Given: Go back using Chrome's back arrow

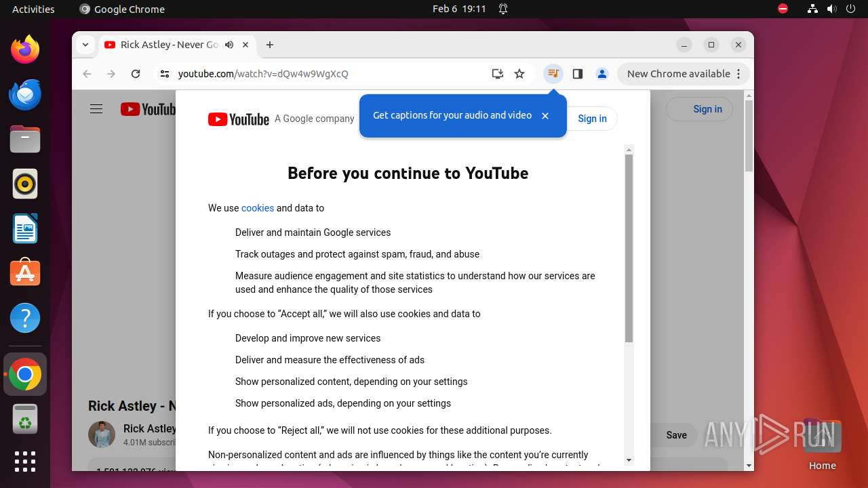Looking at the screenshot, I should point(87,74).
